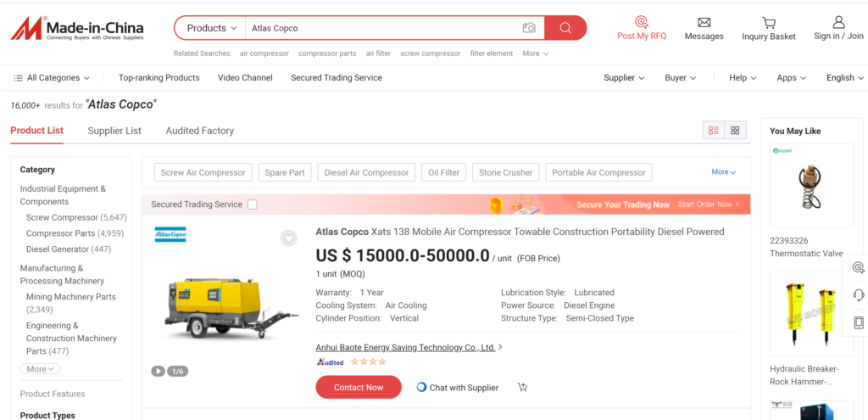Filter by Portable Air Compressor tag
868x420 pixels.
coord(599,172)
